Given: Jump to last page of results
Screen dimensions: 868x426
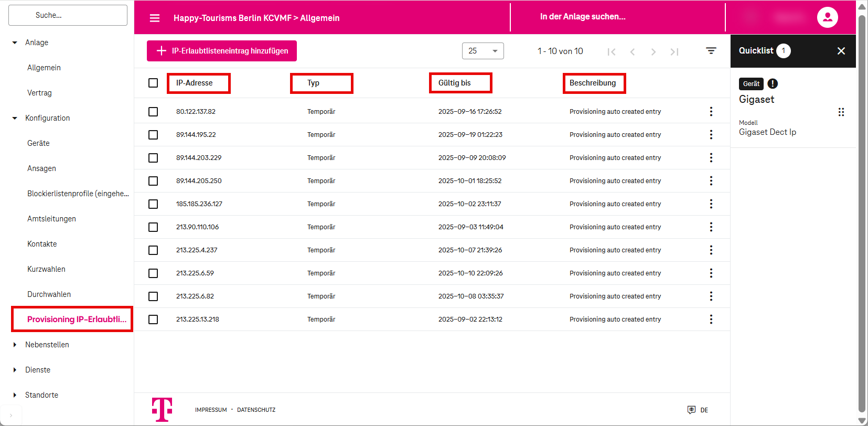Looking at the screenshot, I should 674,51.
